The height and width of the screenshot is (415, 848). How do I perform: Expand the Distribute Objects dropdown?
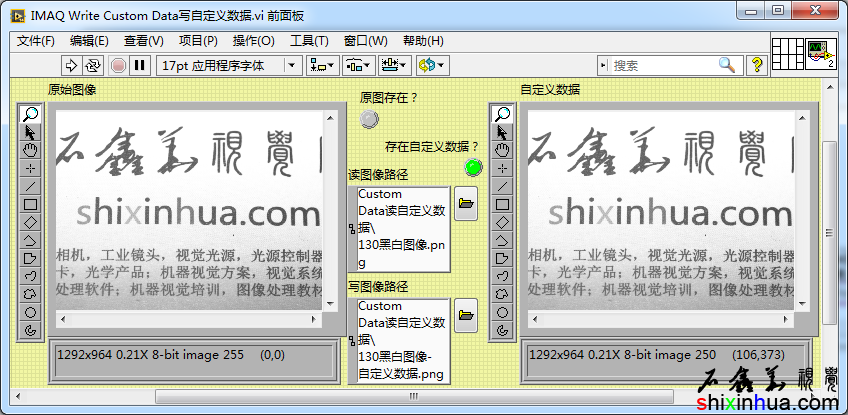pyautogui.click(x=358, y=65)
